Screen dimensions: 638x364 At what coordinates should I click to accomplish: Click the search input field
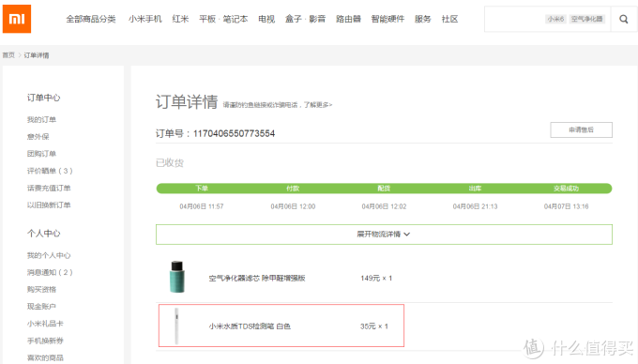547,19
